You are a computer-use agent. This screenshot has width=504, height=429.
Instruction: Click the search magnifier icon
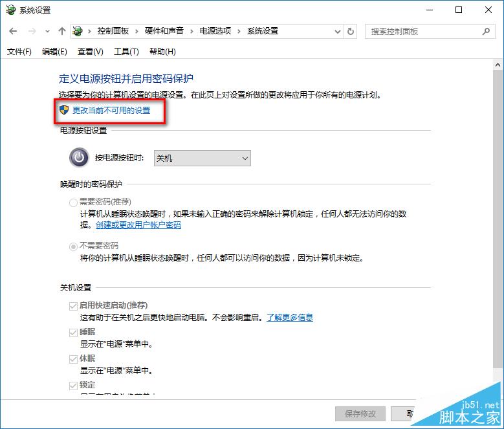click(486, 31)
